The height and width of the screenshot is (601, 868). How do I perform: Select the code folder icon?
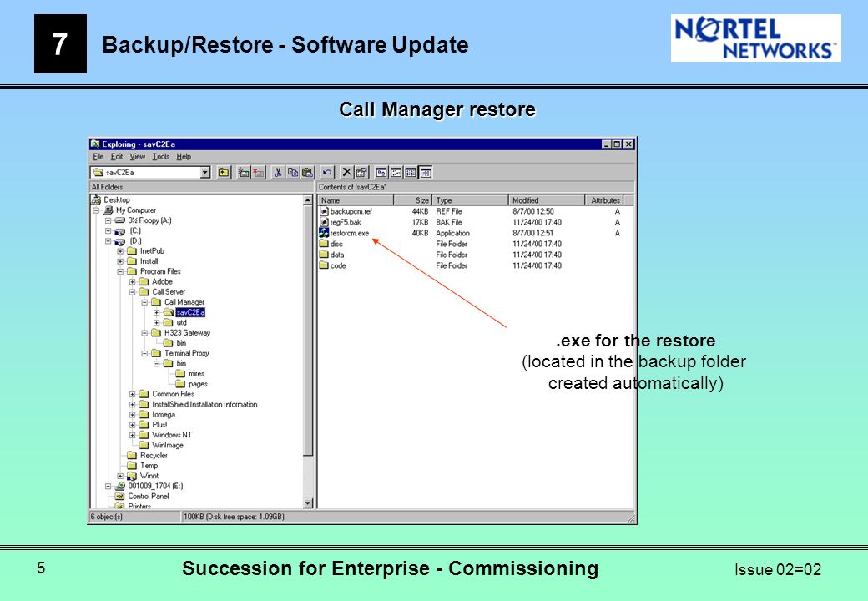coord(325,265)
